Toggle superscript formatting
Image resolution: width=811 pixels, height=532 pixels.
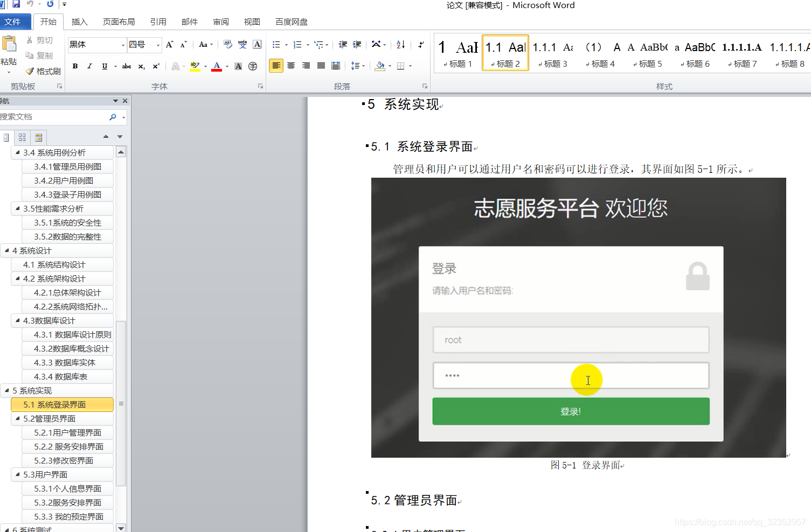tap(156, 66)
